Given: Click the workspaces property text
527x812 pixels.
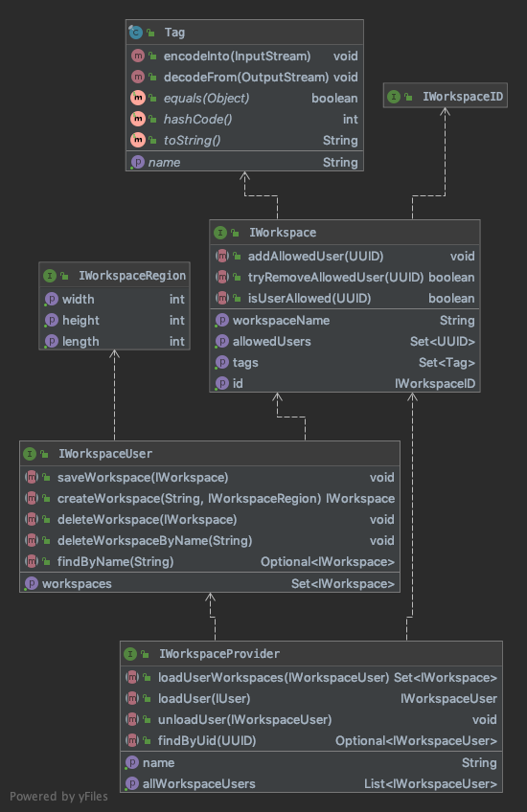Looking at the screenshot, I should [x=77, y=584].
